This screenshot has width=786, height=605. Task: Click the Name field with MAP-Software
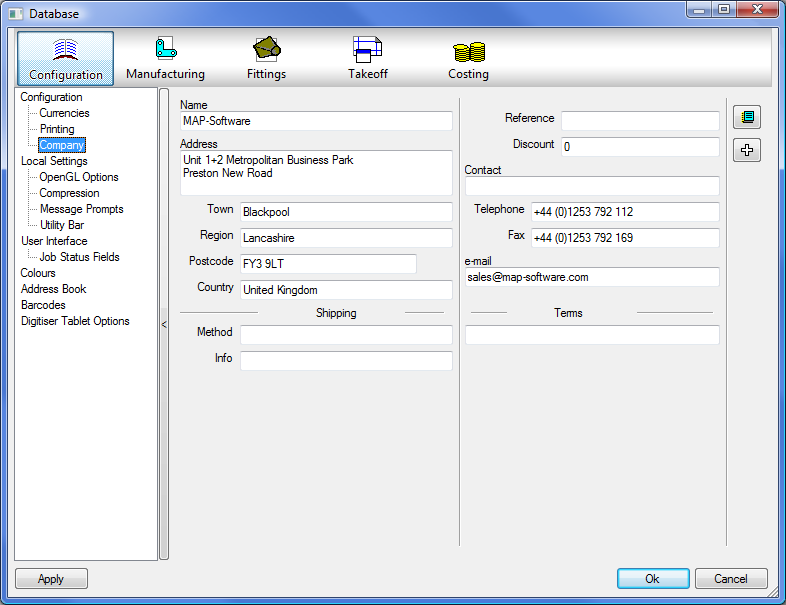[x=316, y=121]
